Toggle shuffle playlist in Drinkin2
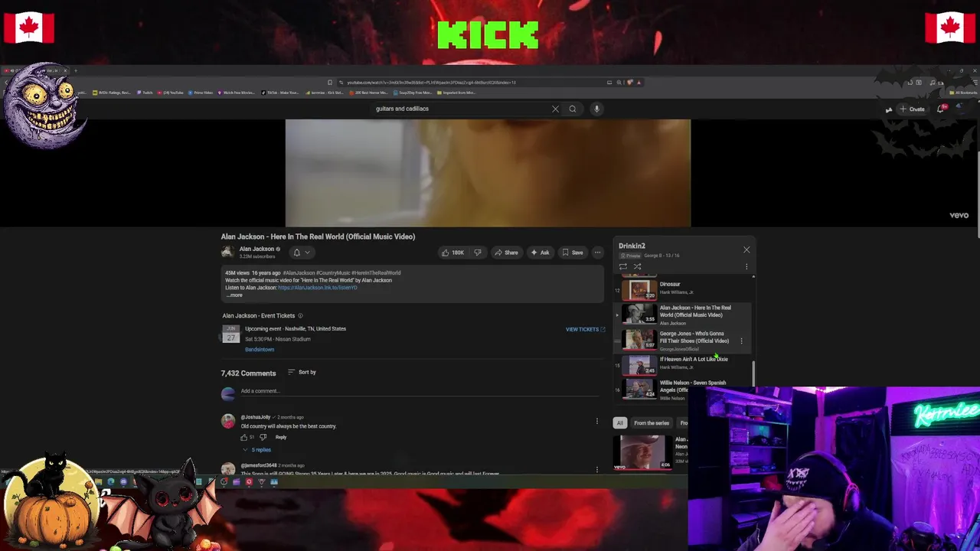Viewport: 980px width, 551px height. tap(637, 266)
